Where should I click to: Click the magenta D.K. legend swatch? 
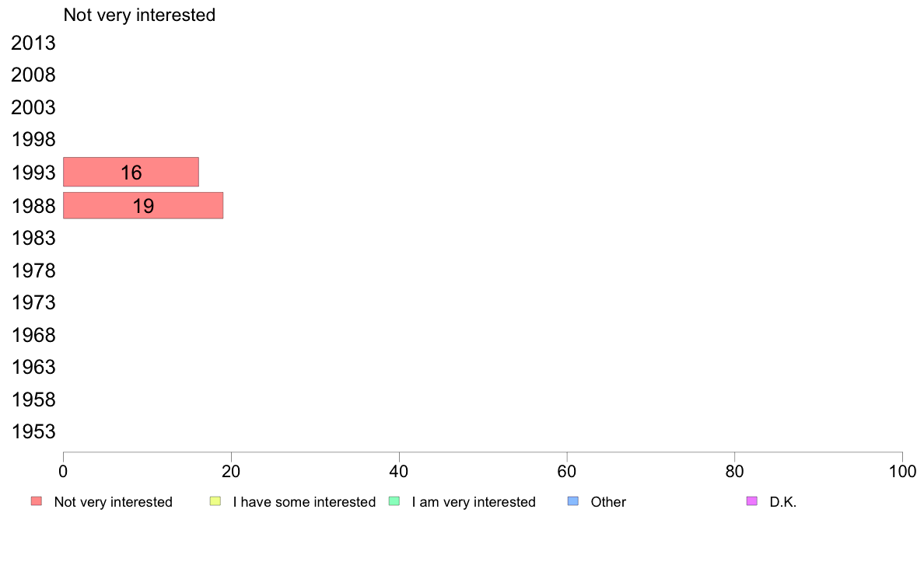click(x=751, y=501)
